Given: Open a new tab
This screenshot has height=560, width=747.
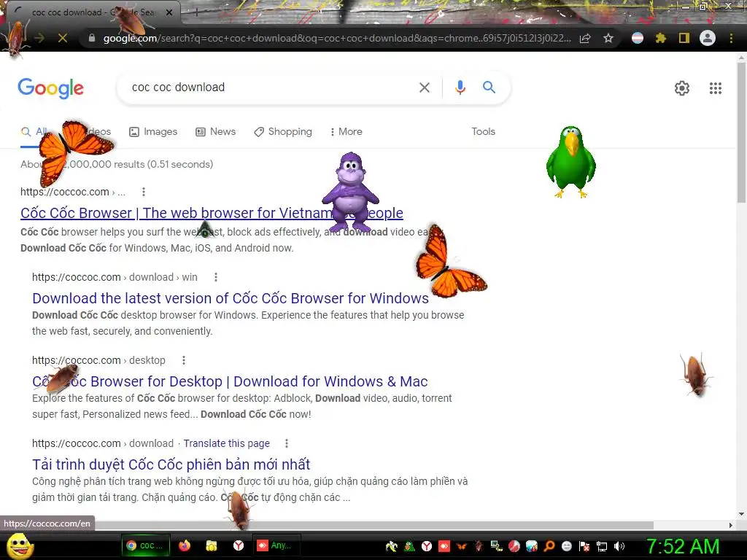Looking at the screenshot, I should coord(196,12).
